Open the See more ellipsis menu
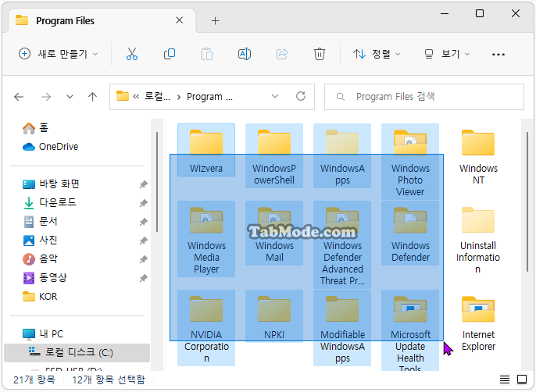The width and height of the screenshot is (536, 392). tap(498, 55)
